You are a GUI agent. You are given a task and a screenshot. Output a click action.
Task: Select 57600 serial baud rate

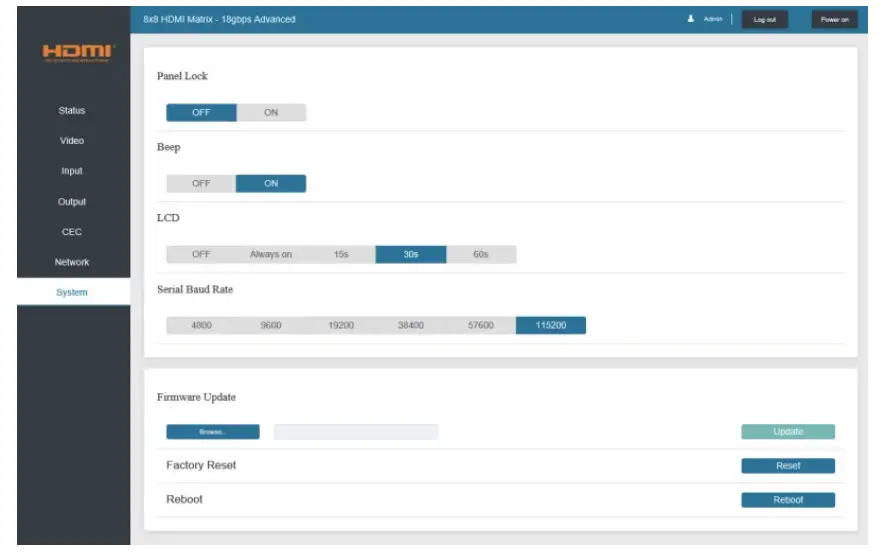pos(481,326)
